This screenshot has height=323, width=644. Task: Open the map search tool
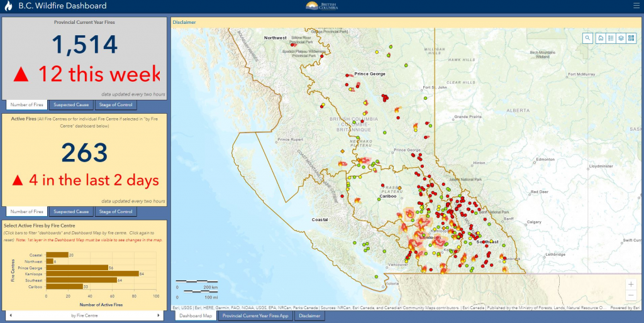pos(587,38)
